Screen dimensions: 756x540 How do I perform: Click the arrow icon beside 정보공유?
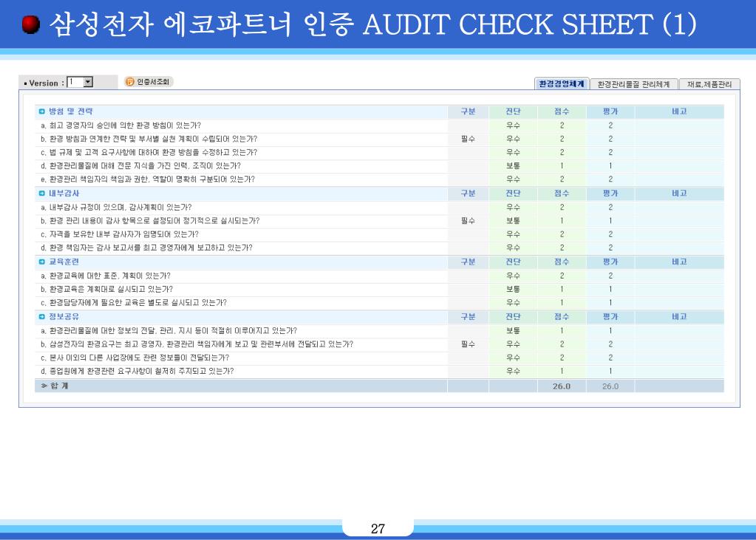42,317
